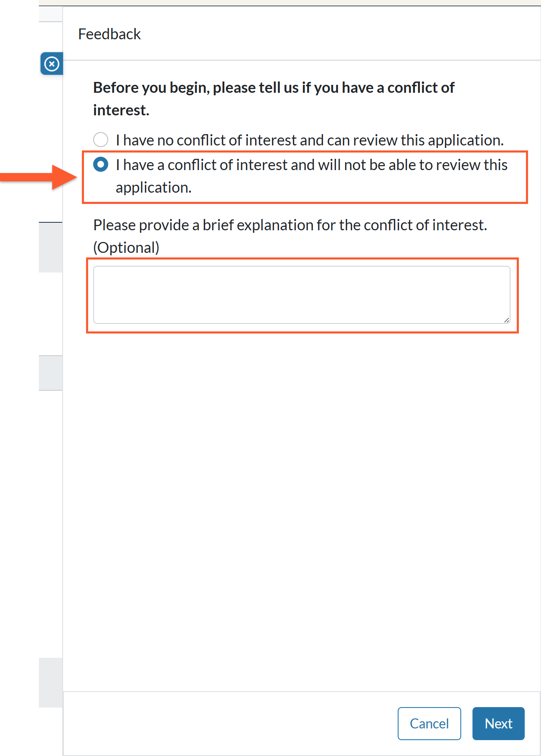This screenshot has height=756, width=541.
Task: Click the orange arrow pointing at the selected option
Action: pos(38,177)
